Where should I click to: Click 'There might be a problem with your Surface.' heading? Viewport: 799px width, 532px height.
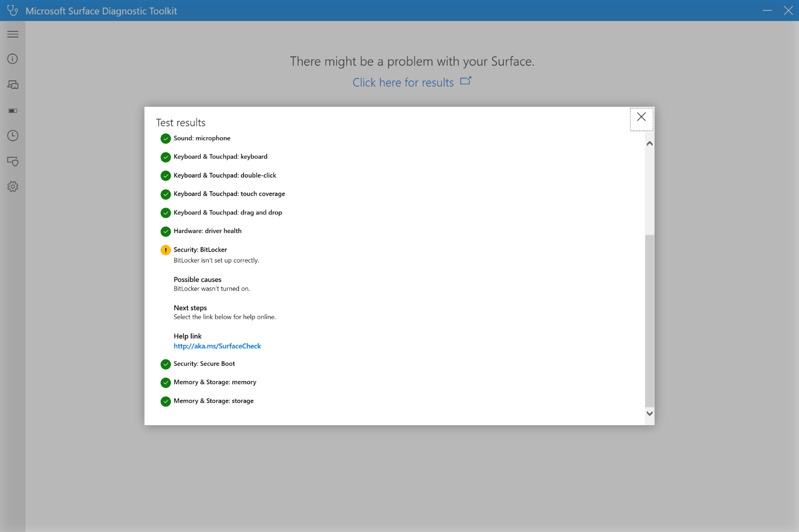coord(412,61)
